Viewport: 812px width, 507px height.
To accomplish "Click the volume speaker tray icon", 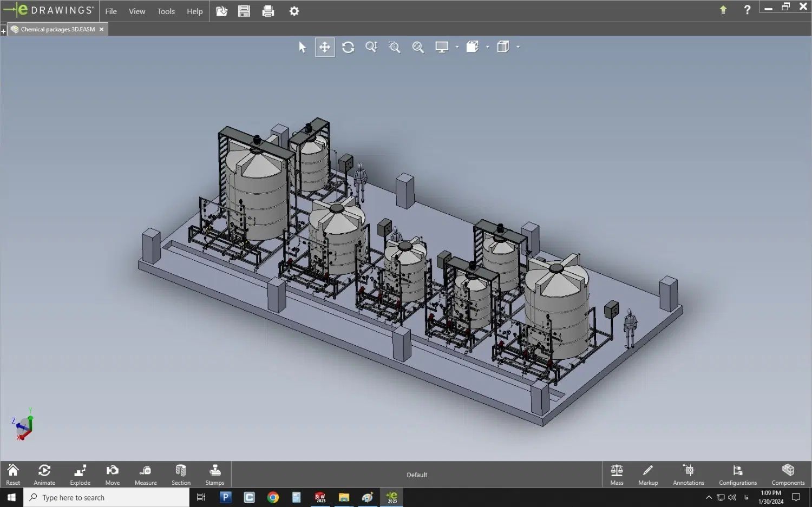I will point(732,497).
